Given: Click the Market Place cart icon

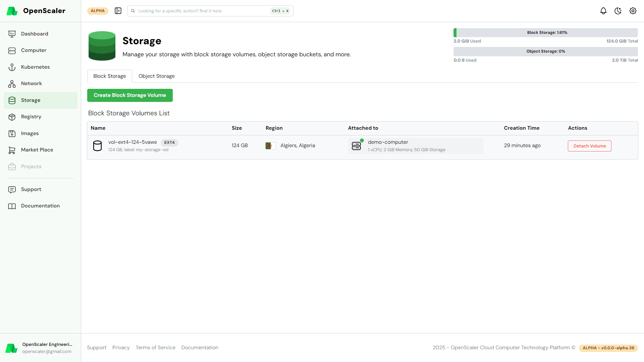Looking at the screenshot, I should [x=12, y=150].
